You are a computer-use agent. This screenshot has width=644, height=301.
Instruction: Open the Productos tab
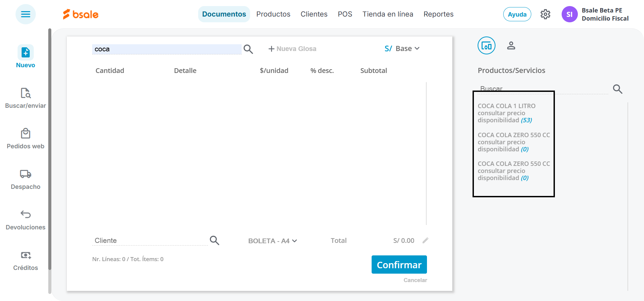point(273,14)
